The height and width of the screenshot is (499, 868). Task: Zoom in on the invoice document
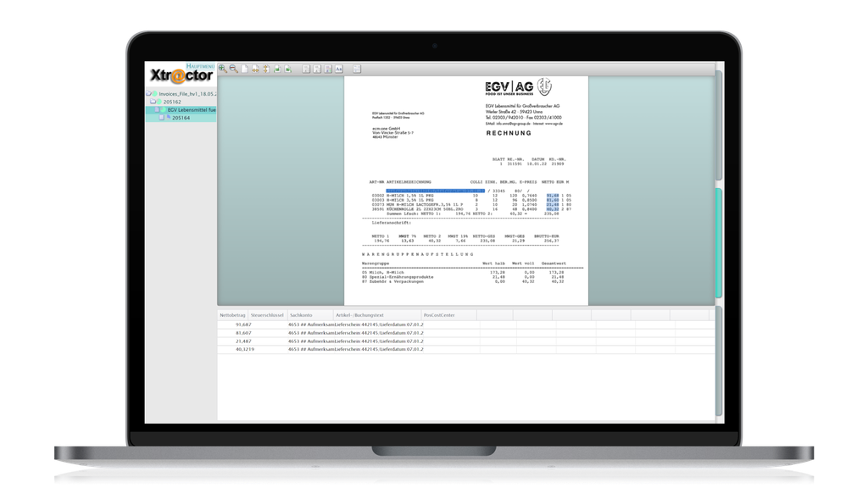[223, 69]
